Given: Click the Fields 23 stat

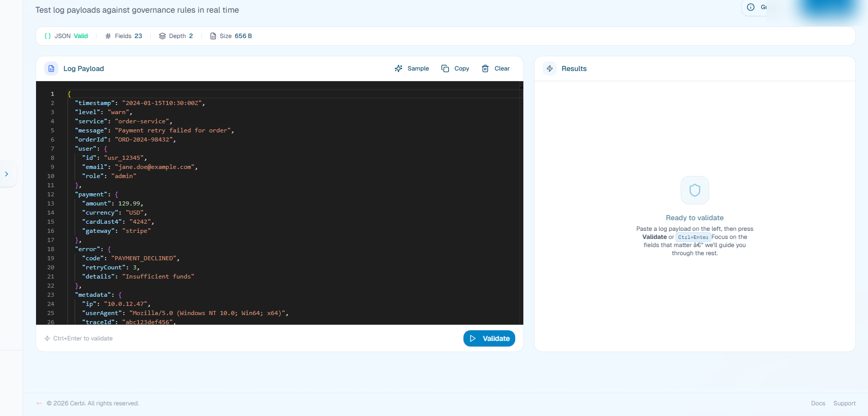Looking at the screenshot, I should click(x=123, y=36).
